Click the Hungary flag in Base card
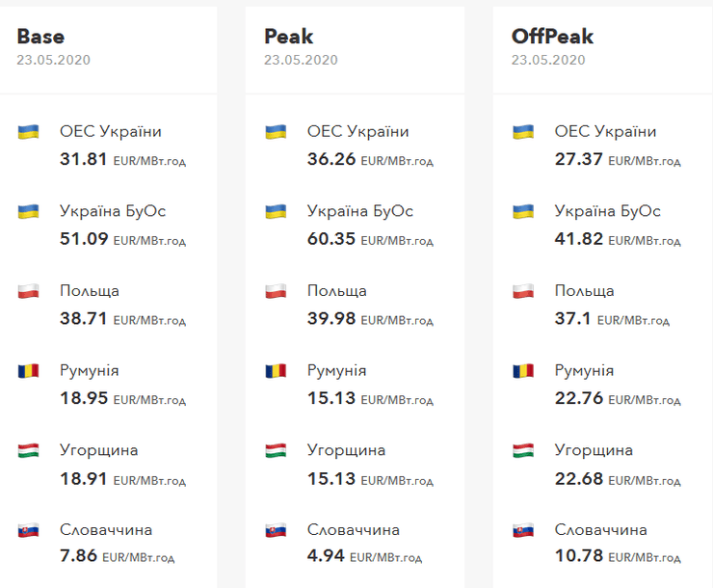This screenshot has height=588, width=713. click(x=28, y=450)
